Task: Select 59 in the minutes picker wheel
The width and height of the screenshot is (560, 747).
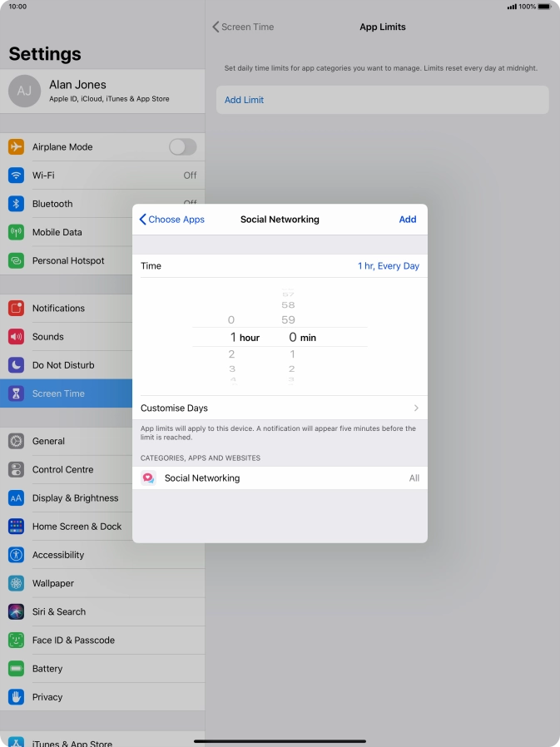Action: pyautogui.click(x=288, y=320)
